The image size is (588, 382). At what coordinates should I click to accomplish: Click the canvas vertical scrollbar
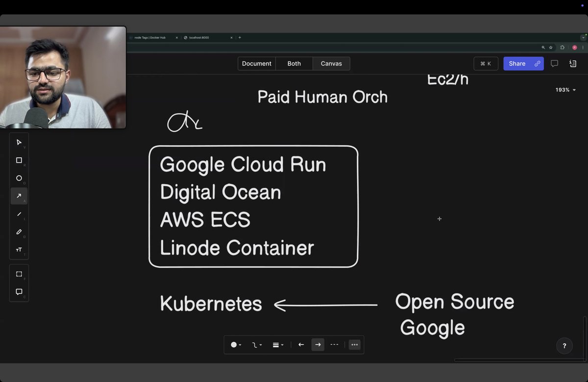584,338
